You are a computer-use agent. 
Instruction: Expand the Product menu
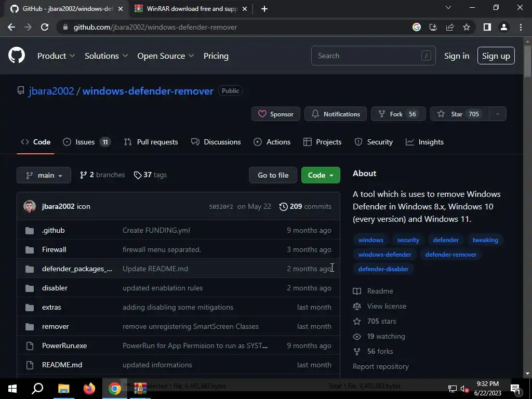[x=56, y=56]
